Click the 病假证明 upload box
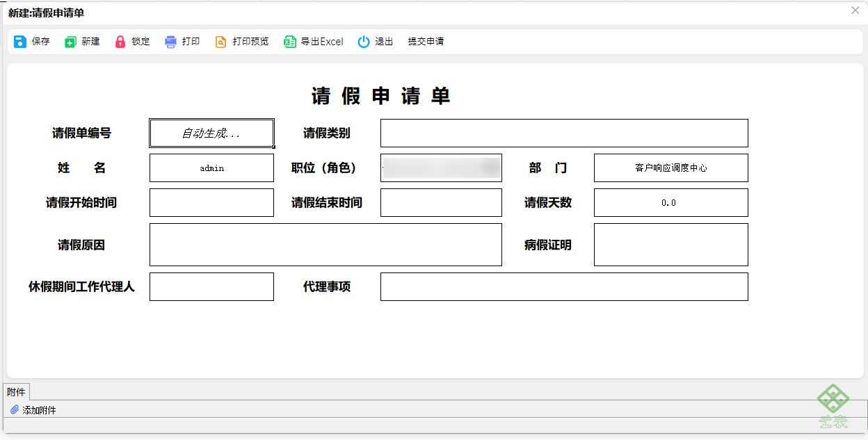This screenshot has width=868, height=440. click(671, 245)
